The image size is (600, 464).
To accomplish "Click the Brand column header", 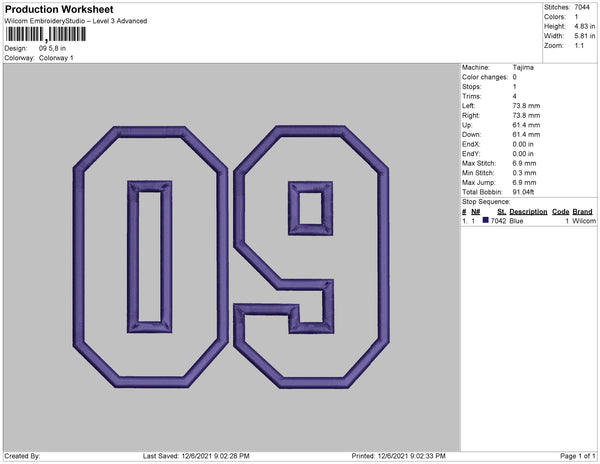I will tap(583, 212).
